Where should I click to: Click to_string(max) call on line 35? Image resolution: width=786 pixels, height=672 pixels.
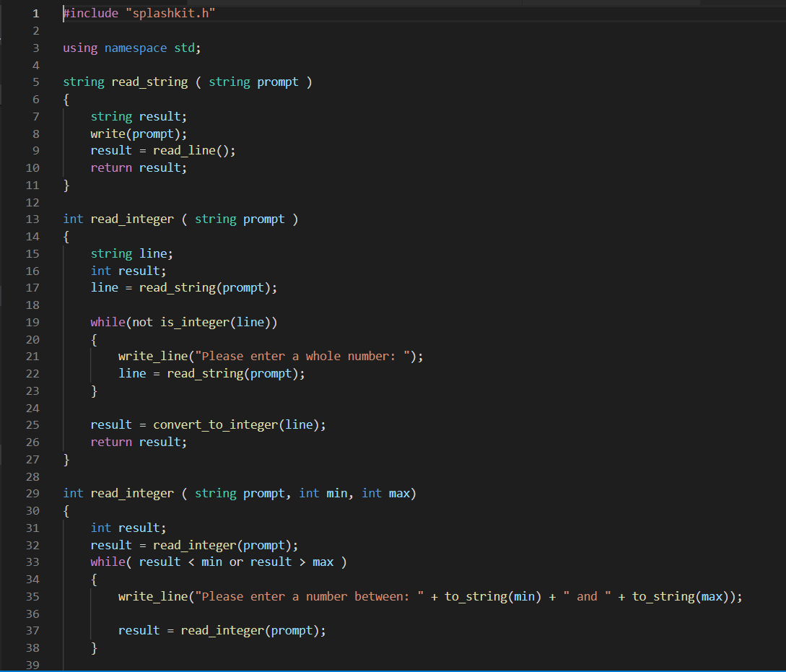click(679, 596)
